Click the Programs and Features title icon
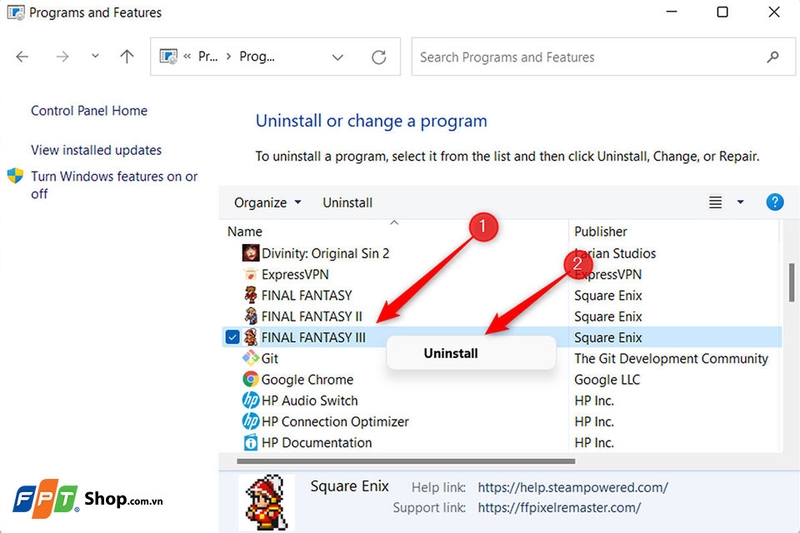Image resolution: width=800 pixels, height=533 pixels. (x=16, y=13)
